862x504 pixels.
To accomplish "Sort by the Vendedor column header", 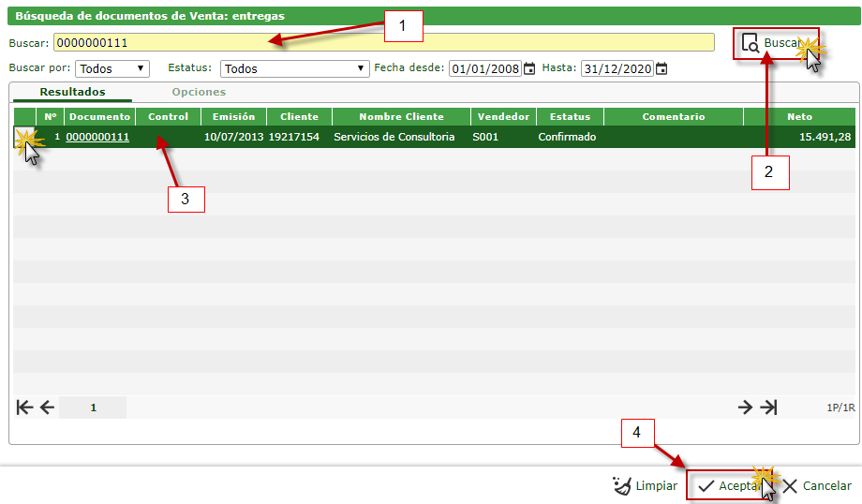I will point(503,116).
